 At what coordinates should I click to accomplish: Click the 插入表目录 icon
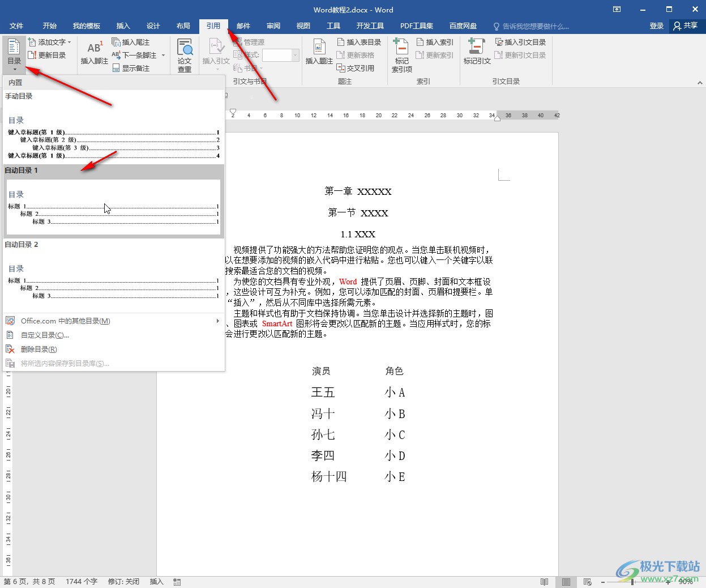[341, 42]
